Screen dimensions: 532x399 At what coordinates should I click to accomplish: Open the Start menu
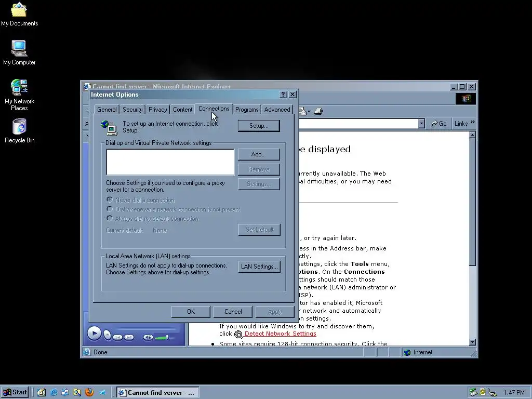(15, 393)
